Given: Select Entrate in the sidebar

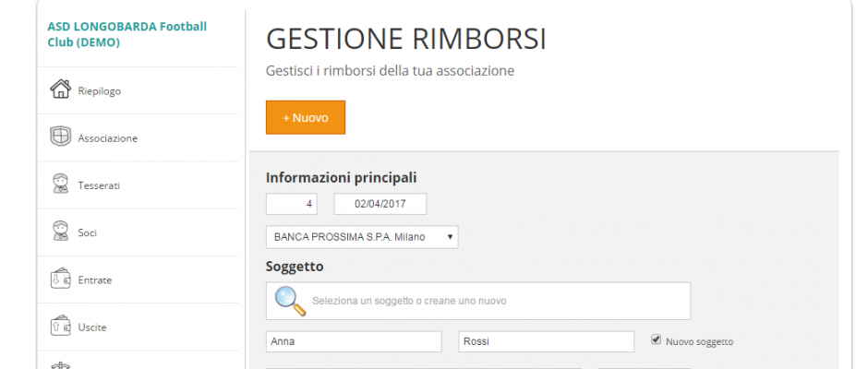Looking at the screenshot, I should (x=138, y=280).
